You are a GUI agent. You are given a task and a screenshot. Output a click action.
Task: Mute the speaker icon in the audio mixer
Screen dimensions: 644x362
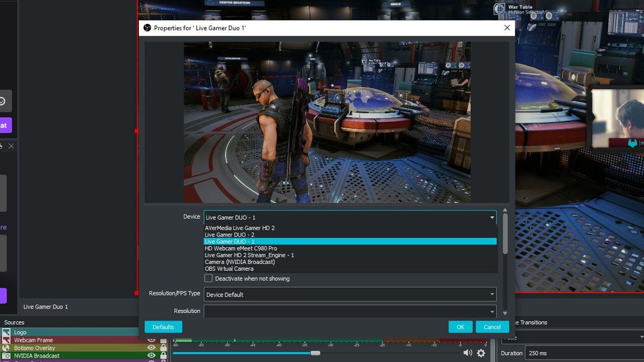[468, 353]
